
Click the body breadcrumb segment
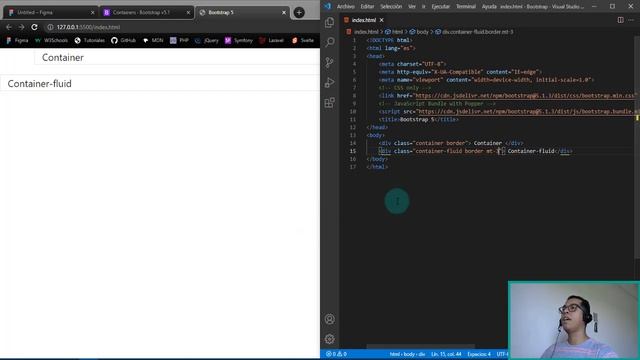click(419, 32)
